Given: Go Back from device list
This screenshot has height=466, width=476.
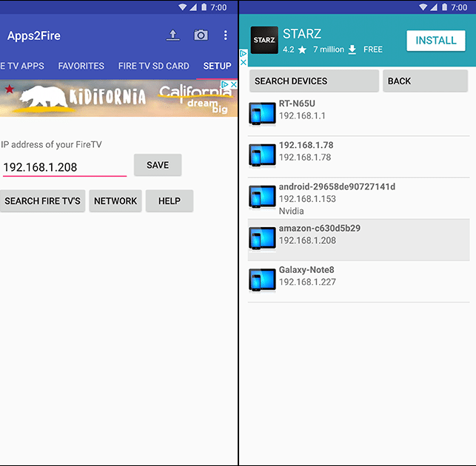Looking at the screenshot, I should (x=425, y=81).
